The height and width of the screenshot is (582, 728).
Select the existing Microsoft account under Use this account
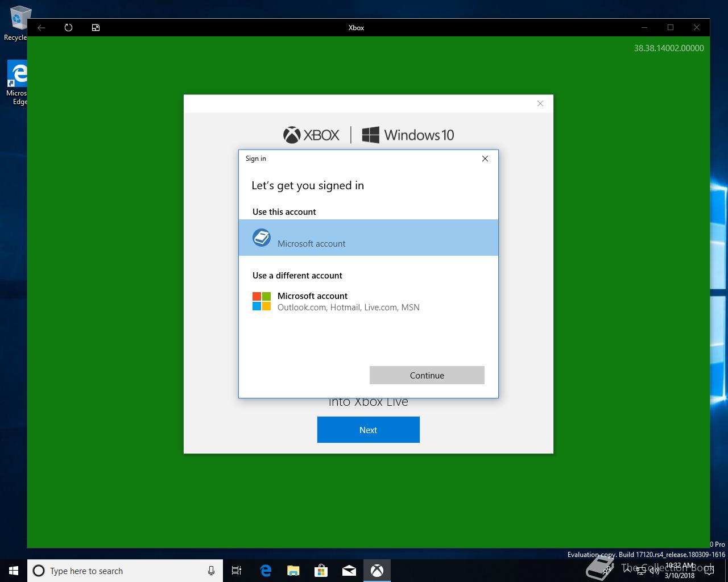pos(369,238)
